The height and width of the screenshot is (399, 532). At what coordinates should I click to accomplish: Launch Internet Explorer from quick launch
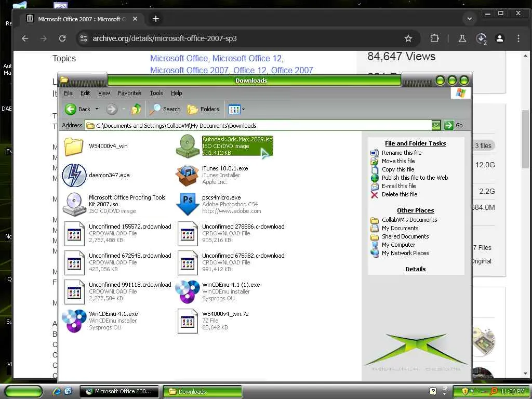56,391
